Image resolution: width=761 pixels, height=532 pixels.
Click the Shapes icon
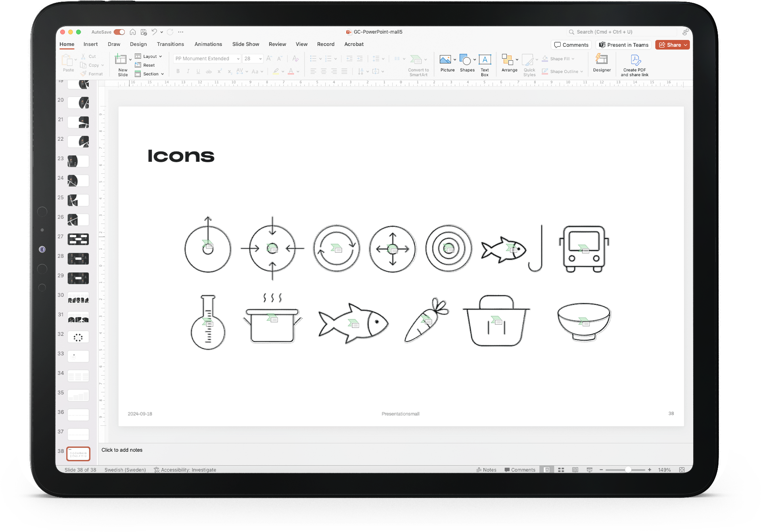click(x=465, y=59)
